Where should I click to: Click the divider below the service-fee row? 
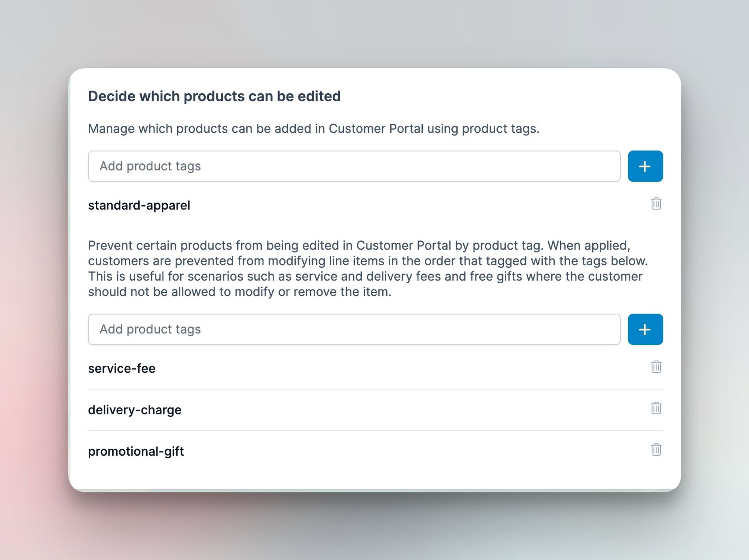pyautogui.click(x=374, y=388)
